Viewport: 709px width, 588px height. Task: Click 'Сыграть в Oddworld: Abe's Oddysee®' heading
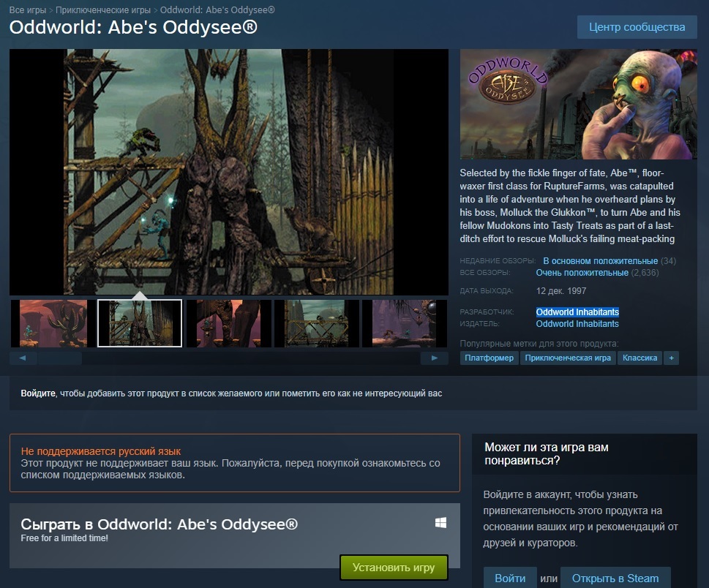pyautogui.click(x=160, y=524)
